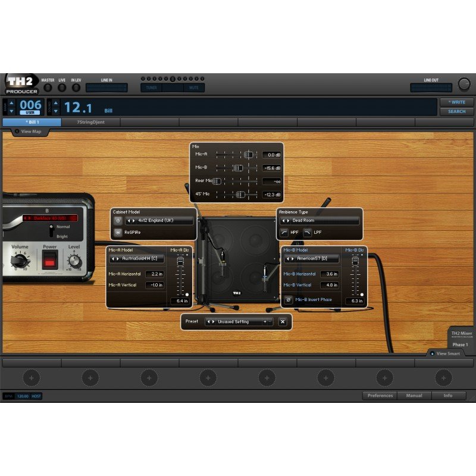Open the Manual
476x476 pixels.
[x=414, y=396]
